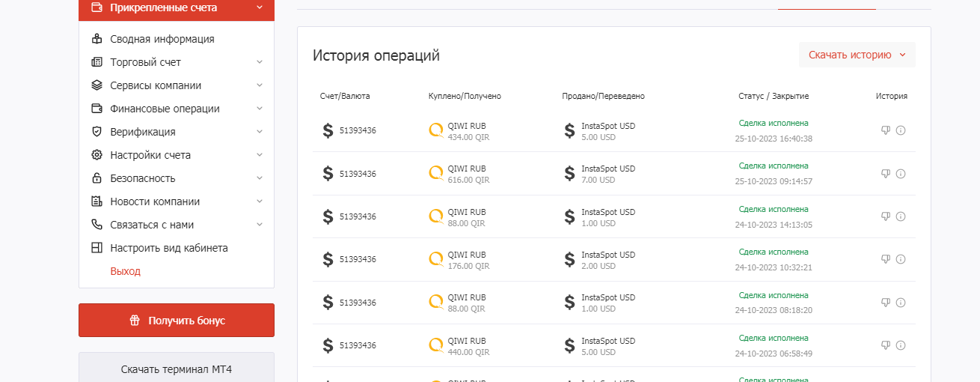The height and width of the screenshot is (382, 980).
Task: Click the thumbs-down icon on the 16:40:38 operation
Action: pos(886,130)
